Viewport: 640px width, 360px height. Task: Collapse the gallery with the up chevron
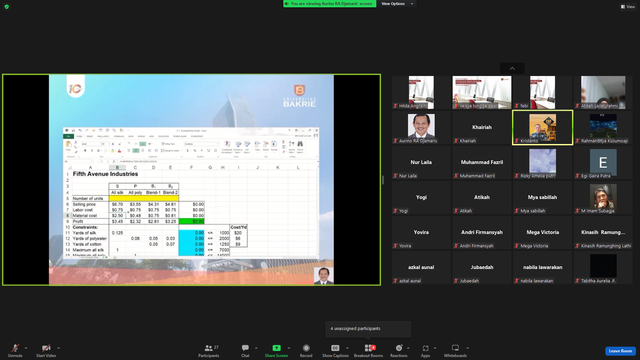pos(512,69)
